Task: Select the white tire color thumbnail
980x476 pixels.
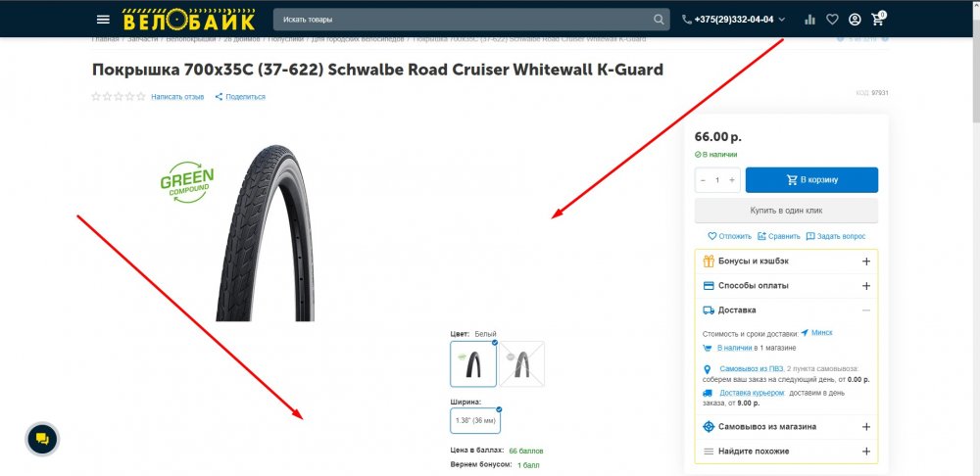Action: tap(473, 363)
